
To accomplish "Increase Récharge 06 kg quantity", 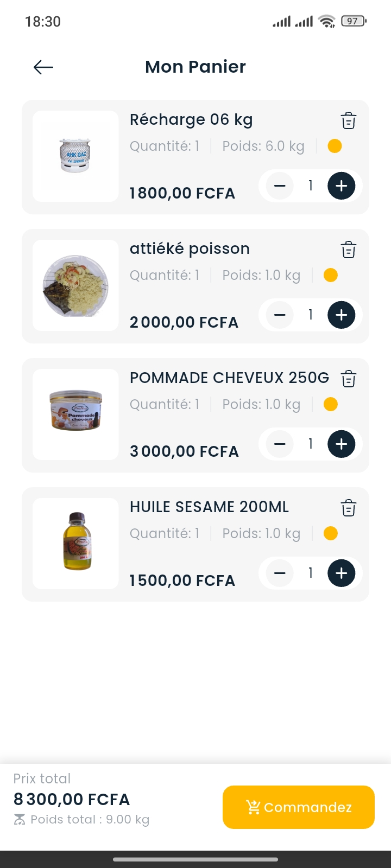I will point(341,186).
